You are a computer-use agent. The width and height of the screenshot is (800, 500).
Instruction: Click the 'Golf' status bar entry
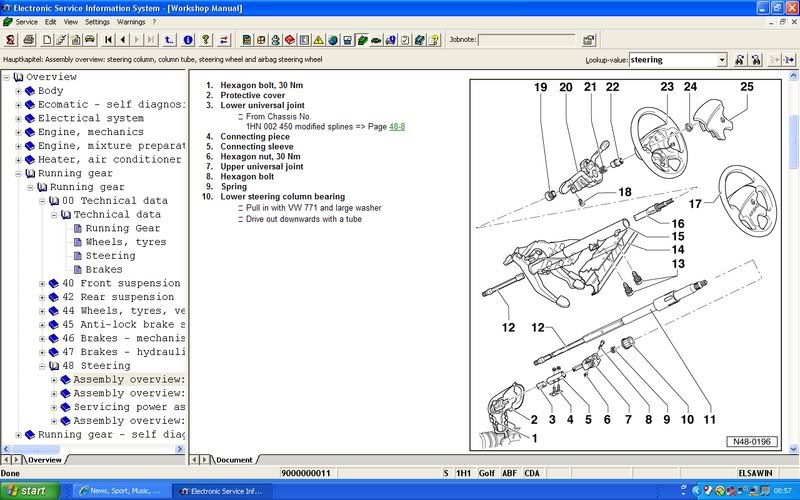coord(487,473)
